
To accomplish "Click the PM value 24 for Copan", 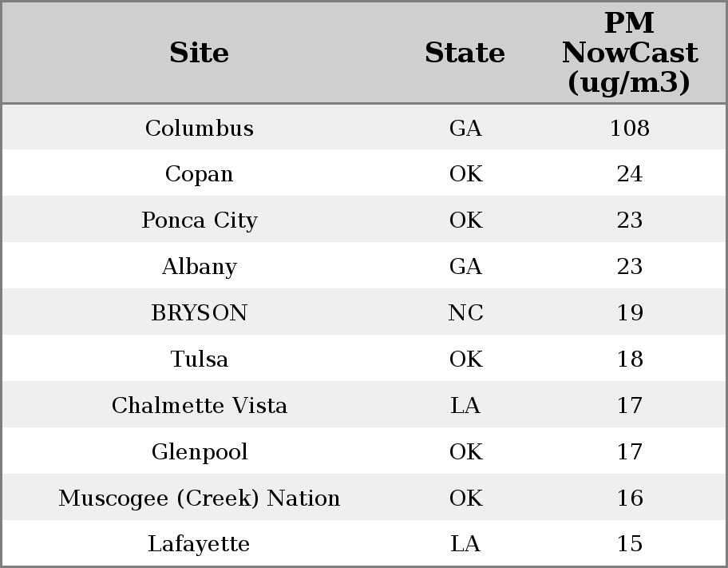I will 629,174.
